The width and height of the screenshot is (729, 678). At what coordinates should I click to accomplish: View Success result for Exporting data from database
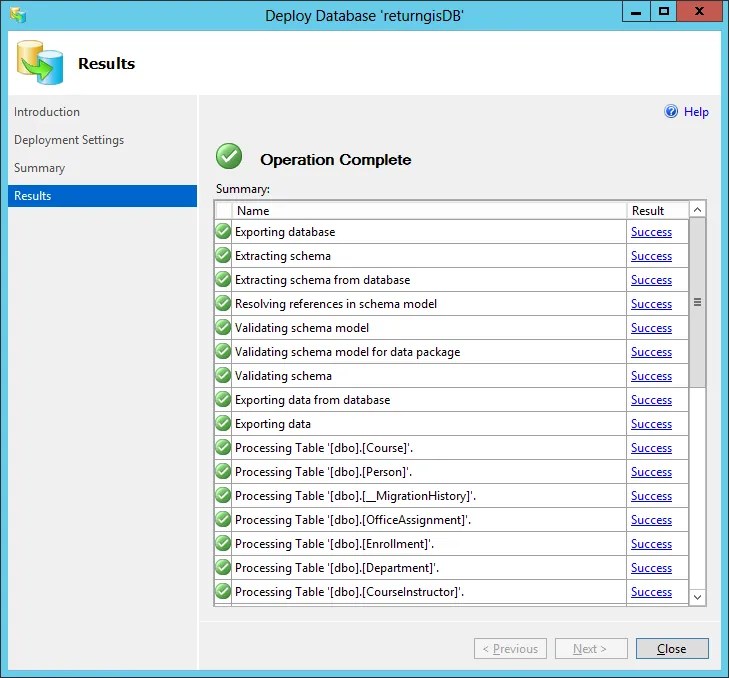click(x=651, y=400)
